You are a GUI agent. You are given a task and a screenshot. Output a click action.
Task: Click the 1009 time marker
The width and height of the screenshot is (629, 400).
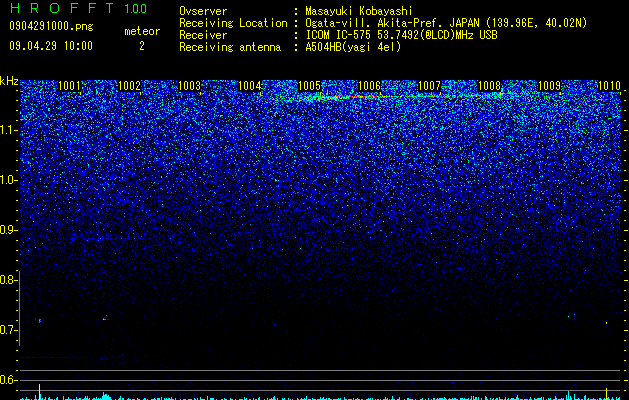549,86
